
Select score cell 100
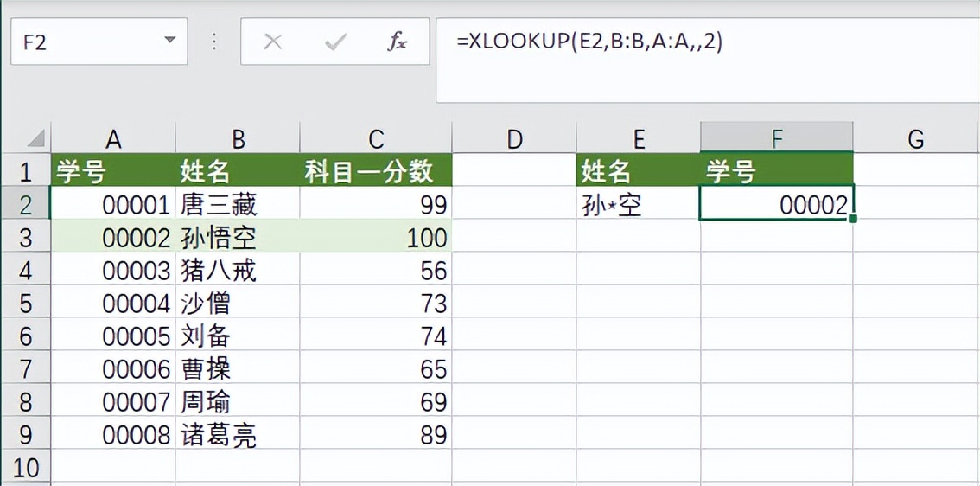tap(376, 236)
